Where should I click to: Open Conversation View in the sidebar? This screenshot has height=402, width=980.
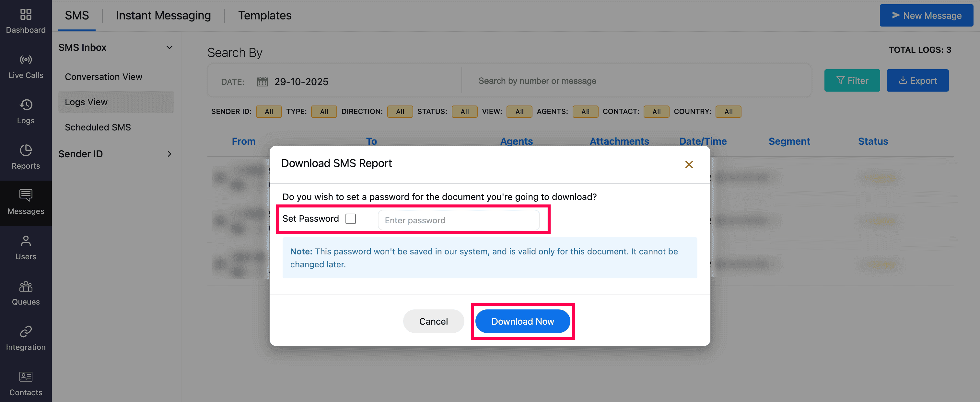pos(103,77)
